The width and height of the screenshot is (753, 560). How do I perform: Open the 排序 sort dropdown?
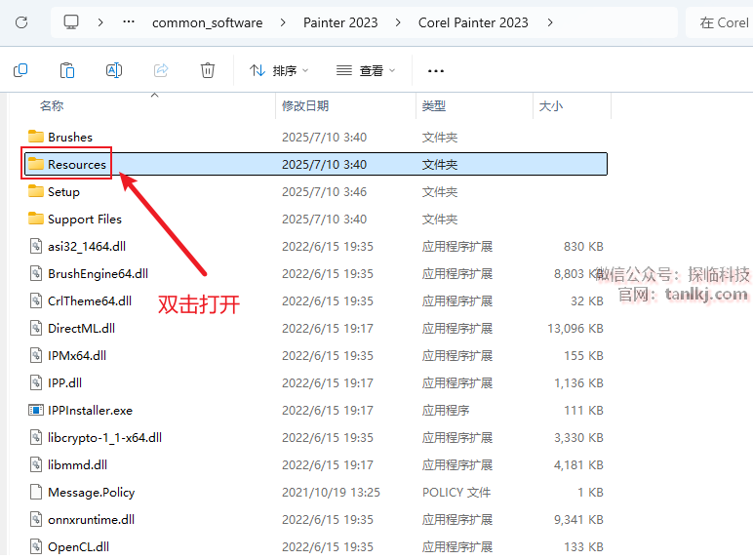point(279,70)
